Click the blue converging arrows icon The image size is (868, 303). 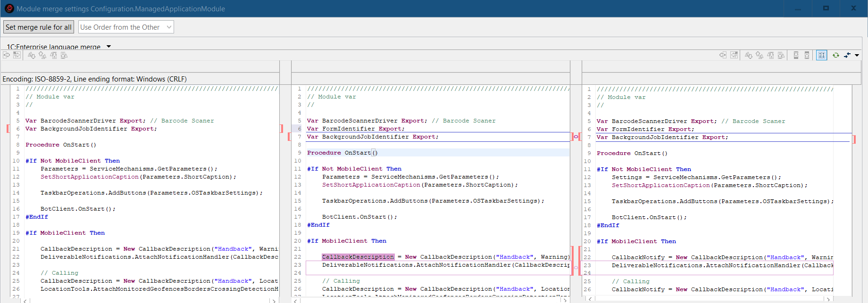pos(847,55)
